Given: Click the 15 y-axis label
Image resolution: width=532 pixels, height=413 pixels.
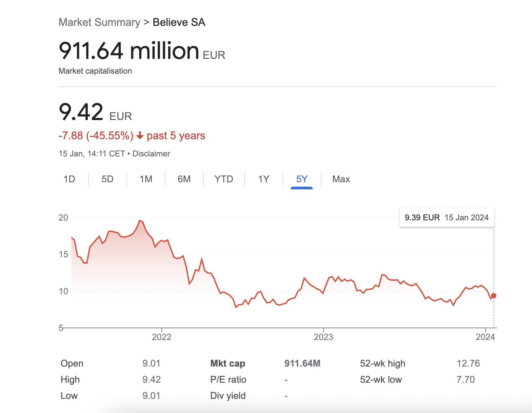Looking at the screenshot, I should [63, 254].
